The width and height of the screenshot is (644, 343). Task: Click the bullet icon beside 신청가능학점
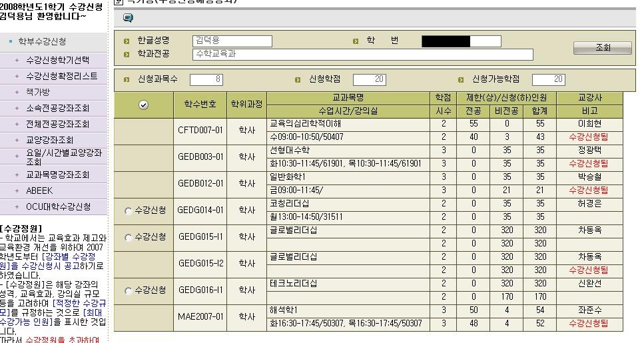[x=461, y=80]
